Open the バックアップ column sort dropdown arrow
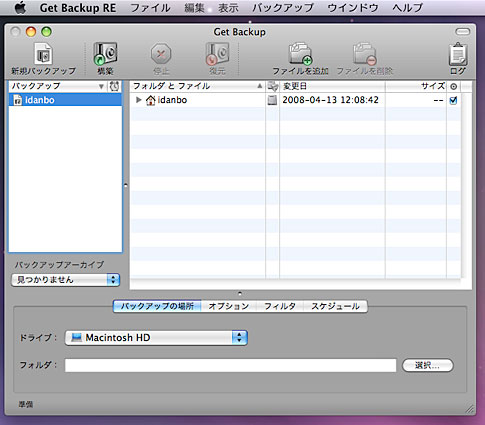Viewport: 485px width, 425px height. tap(101, 87)
